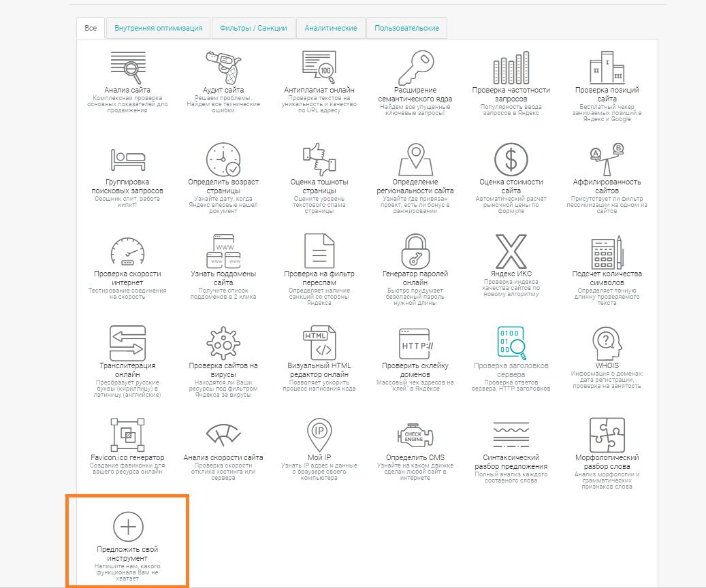The width and height of the screenshot is (706, 588).
Task: Click the Check Engine CMS detection icon
Action: coord(415,434)
